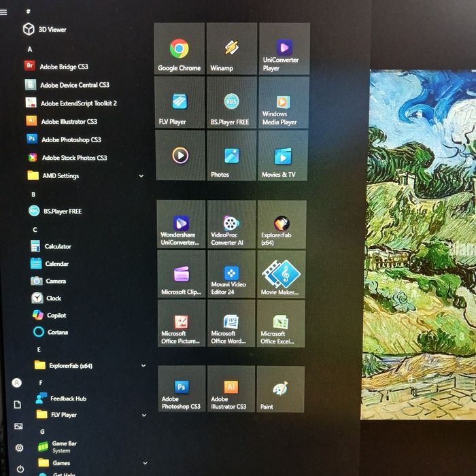Open 3D Viewer from the app list
The height and width of the screenshot is (476, 476).
(x=45, y=29)
